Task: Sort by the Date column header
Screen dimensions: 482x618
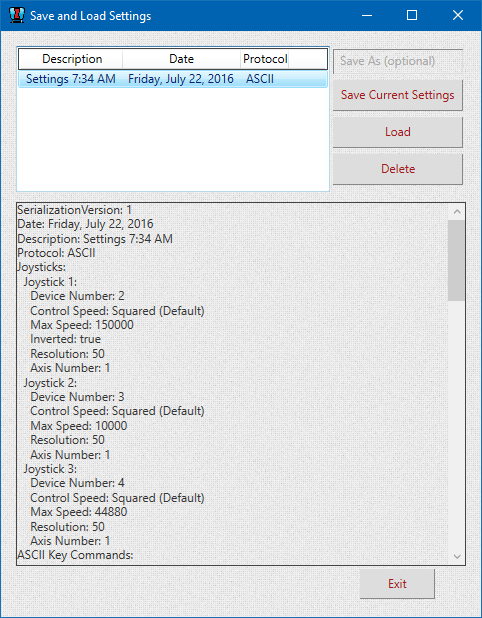Action: 181,59
